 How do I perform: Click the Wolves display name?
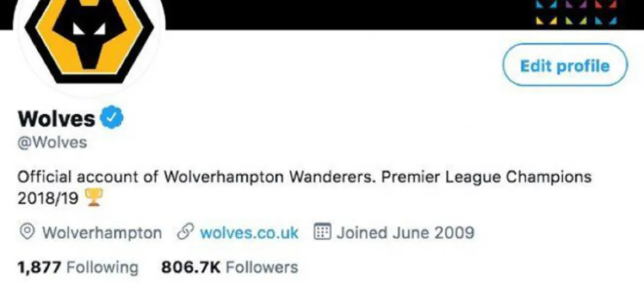pos(56,118)
